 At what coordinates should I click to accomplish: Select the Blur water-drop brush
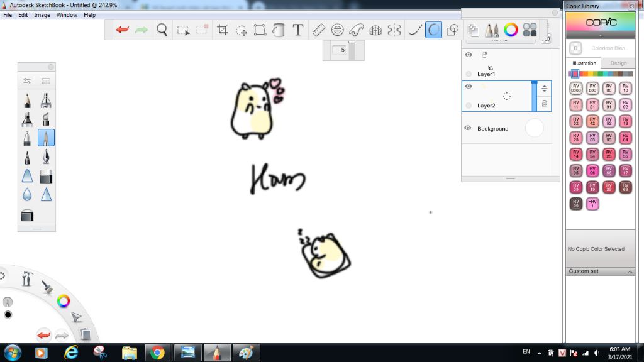[x=27, y=194]
